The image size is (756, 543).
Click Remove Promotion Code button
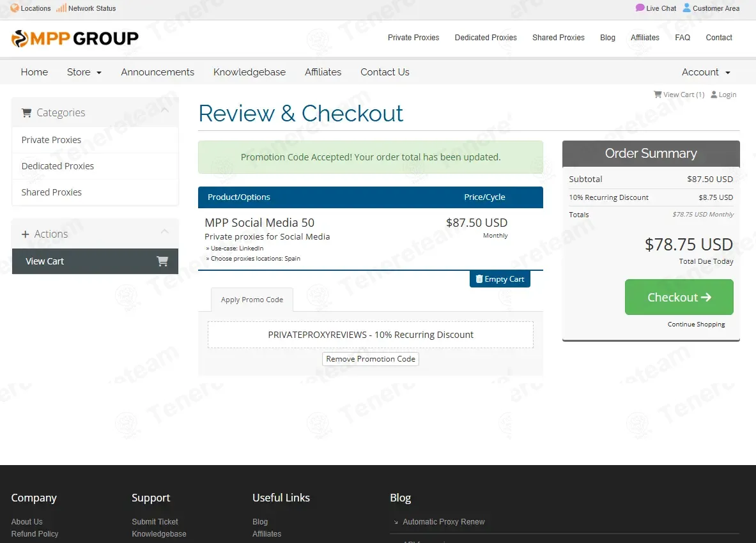click(x=370, y=359)
